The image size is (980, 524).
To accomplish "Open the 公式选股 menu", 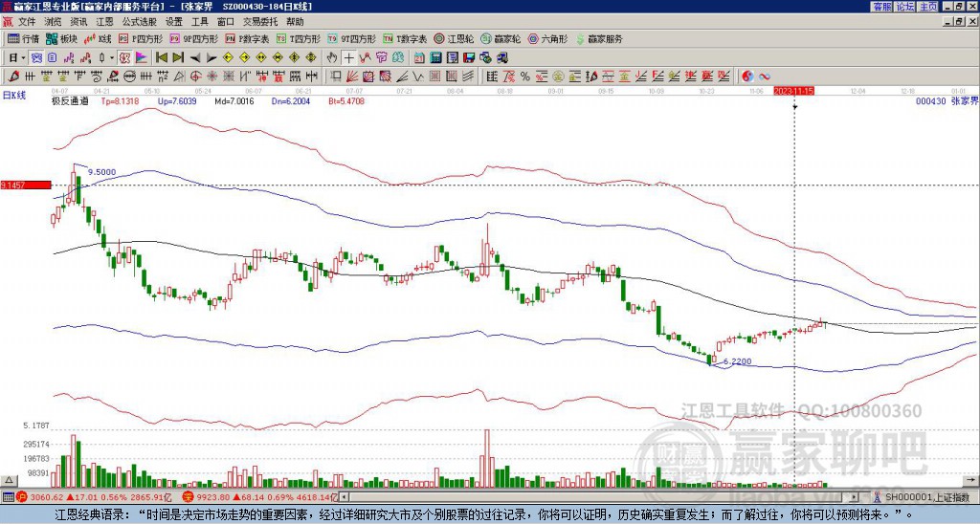I will pyautogui.click(x=139, y=21).
